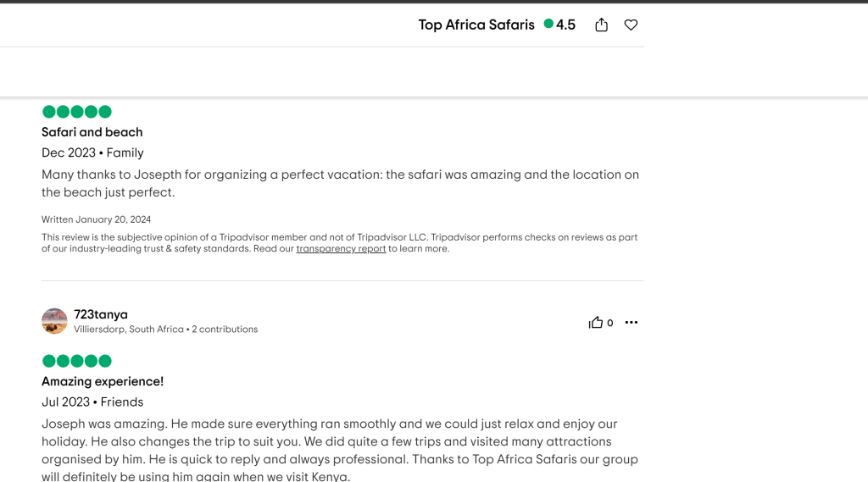Click the helpful vote count "0"

[610, 323]
